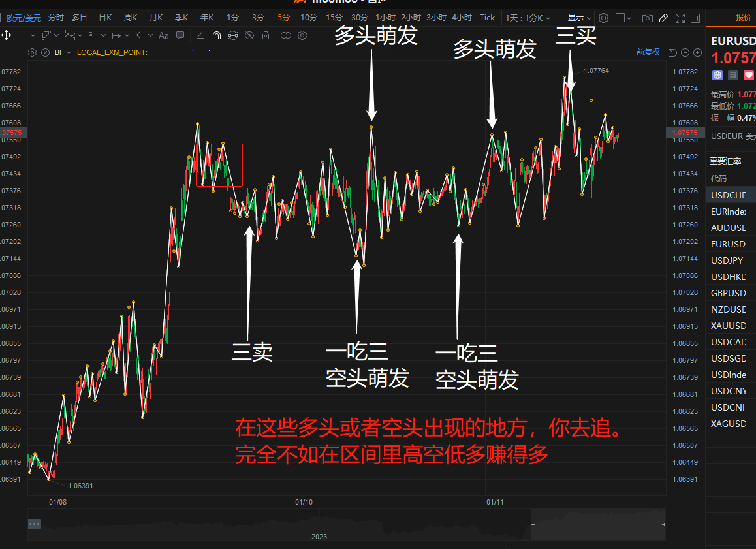Toggle the EURUSD favorite heart
Viewport: 756px width, 549px height.
point(748,75)
